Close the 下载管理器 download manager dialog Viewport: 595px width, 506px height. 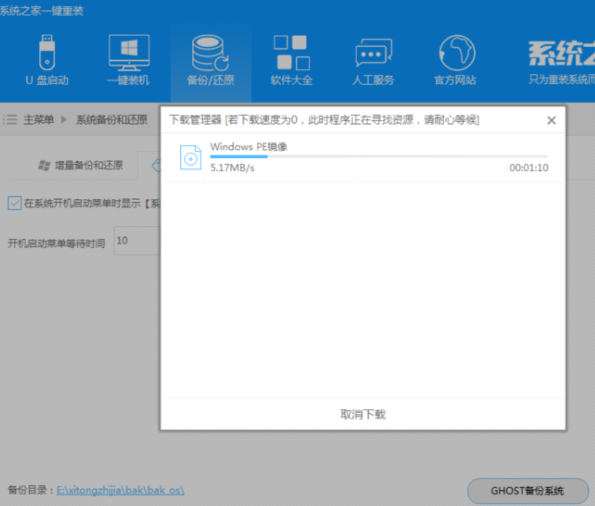(551, 120)
